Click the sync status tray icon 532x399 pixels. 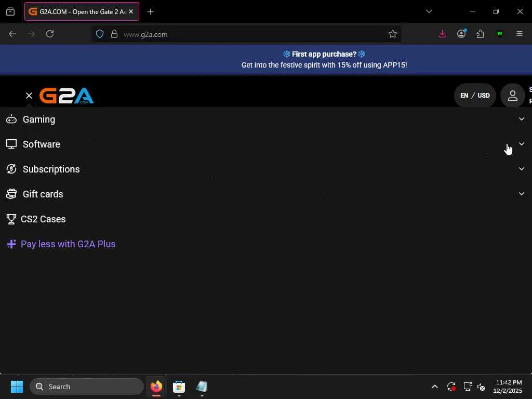[451, 387]
